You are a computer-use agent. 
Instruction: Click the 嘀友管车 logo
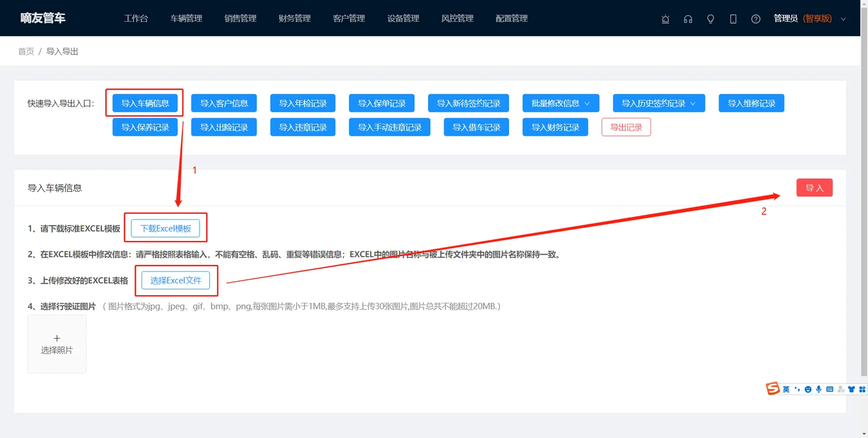[43, 18]
